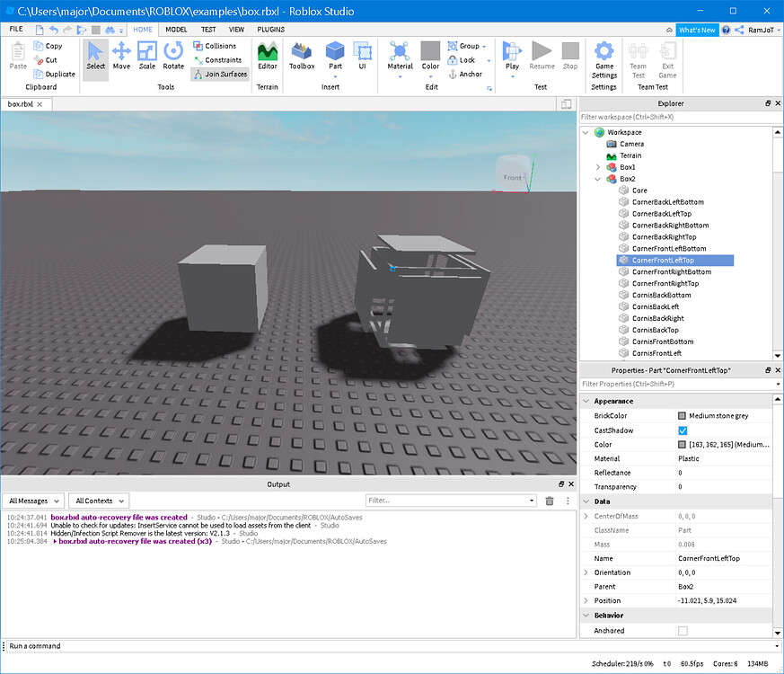
Task: Open the All Messages dropdown in Output
Action: coord(33,501)
